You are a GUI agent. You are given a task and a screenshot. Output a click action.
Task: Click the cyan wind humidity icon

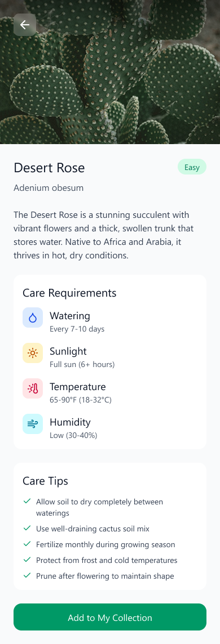tap(33, 424)
